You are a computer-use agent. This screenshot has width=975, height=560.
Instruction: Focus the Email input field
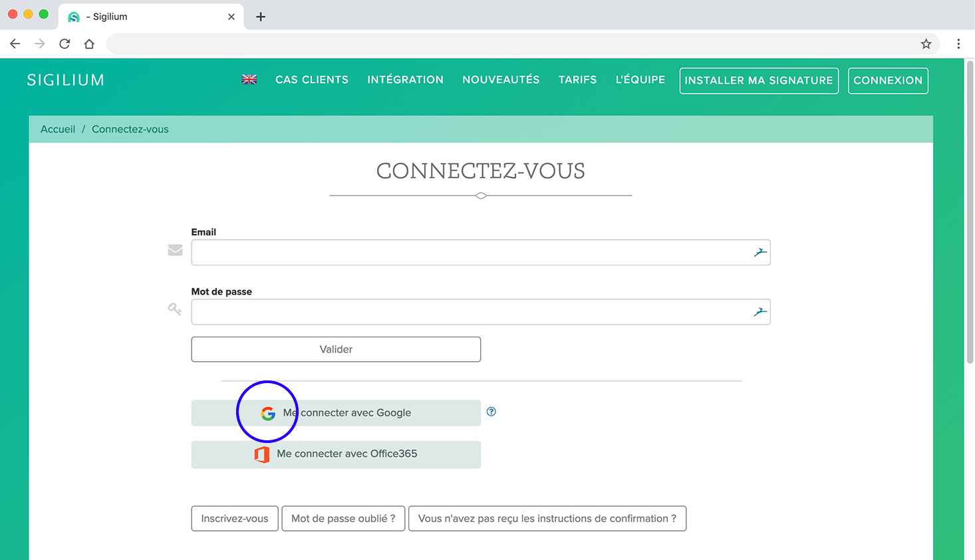point(481,252)
